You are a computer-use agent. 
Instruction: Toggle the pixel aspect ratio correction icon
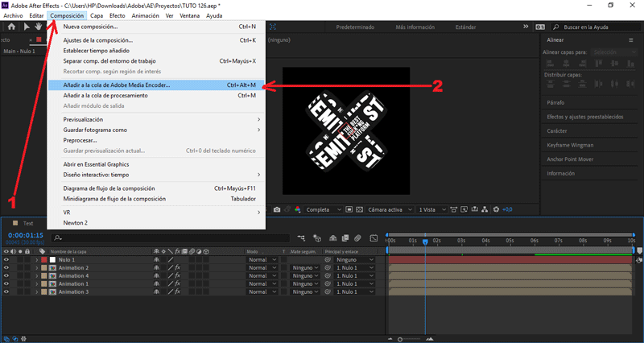pyautogui.click(x=454, y=209)
